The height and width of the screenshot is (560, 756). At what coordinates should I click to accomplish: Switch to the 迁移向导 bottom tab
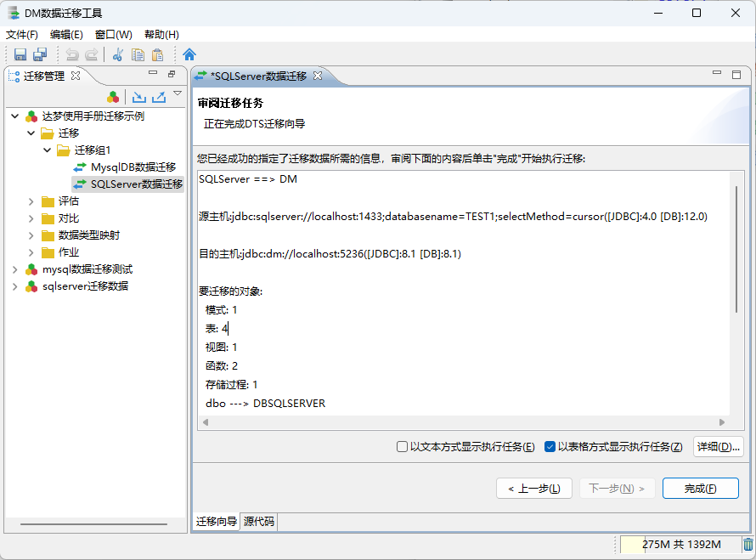point(217,522)
